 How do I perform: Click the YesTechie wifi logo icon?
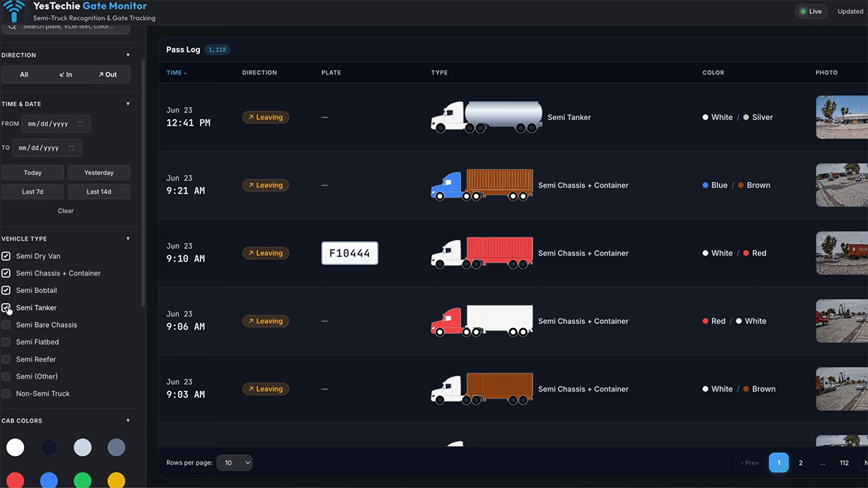coord(14,11)
